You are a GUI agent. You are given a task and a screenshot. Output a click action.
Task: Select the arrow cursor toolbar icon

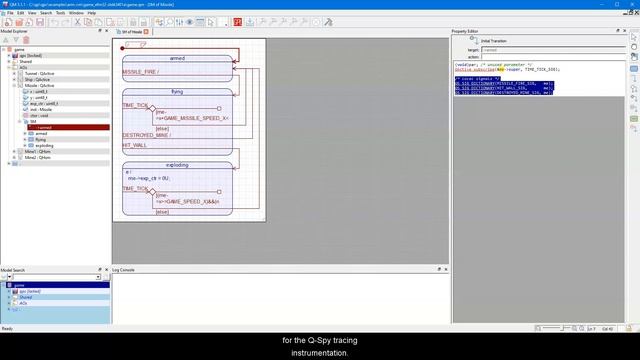211,22
